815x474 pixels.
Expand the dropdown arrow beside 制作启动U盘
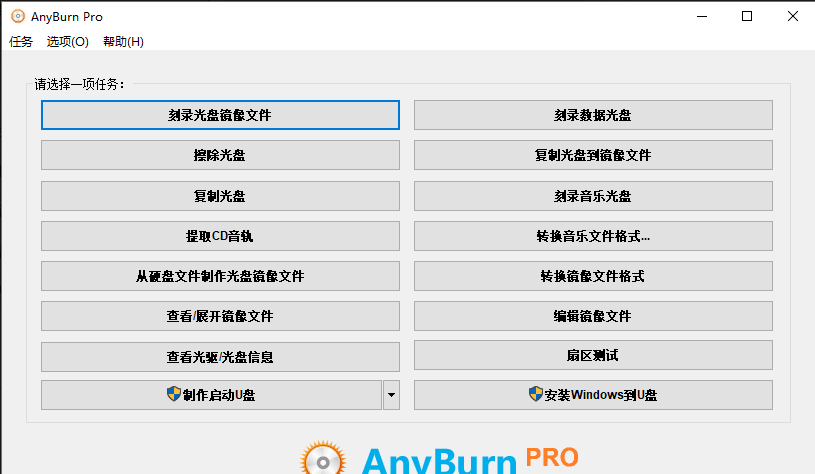(x=391, y=395)
